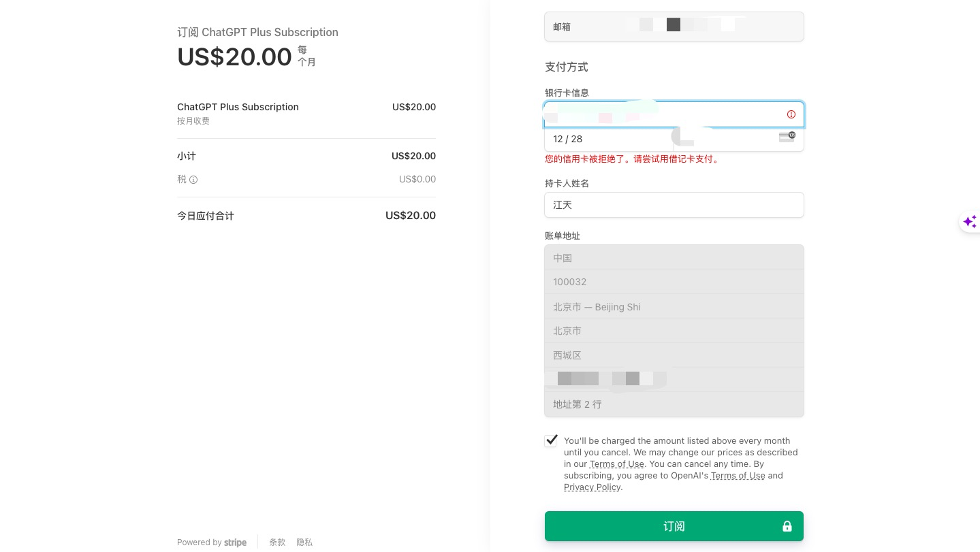This screenshot has height=552, width=980.
Task: Uncheck the recurring charge agreement checkbox
Action: pos(551,440)
